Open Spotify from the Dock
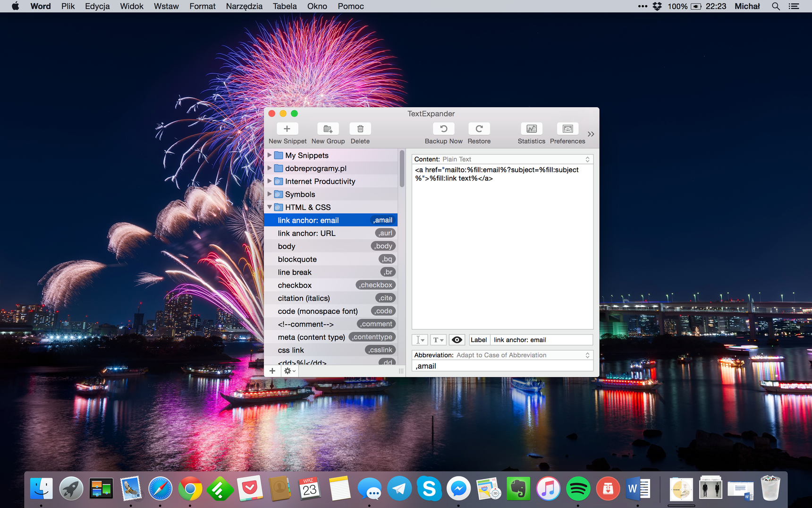The height and width of the screenshot is (508, 812). pos(578,488)
